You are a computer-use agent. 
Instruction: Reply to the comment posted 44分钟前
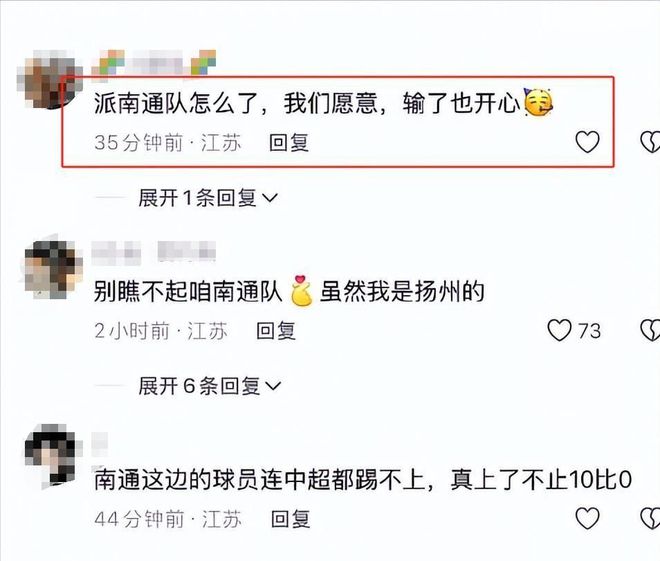tap(290, 519)
